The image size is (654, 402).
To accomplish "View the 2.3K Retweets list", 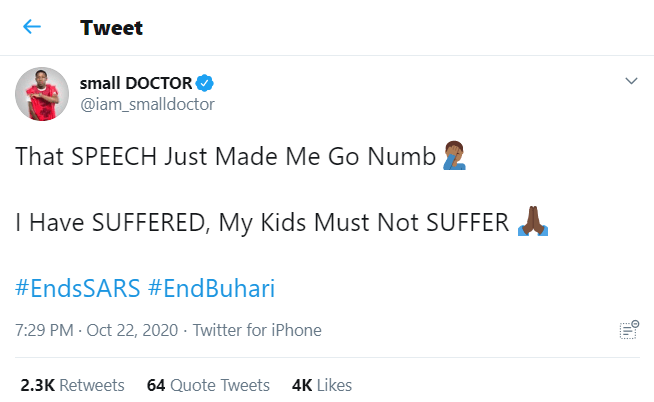I will tap(72, 385).
